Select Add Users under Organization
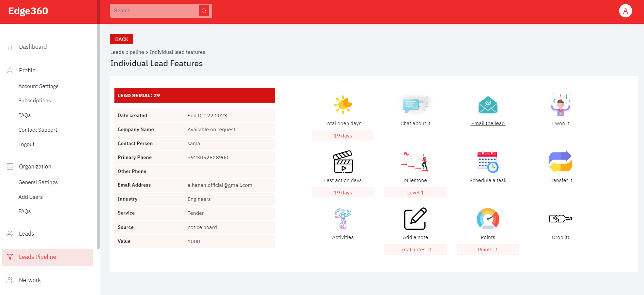The height and width of the screenshot is (295, 644). point(31,197)
